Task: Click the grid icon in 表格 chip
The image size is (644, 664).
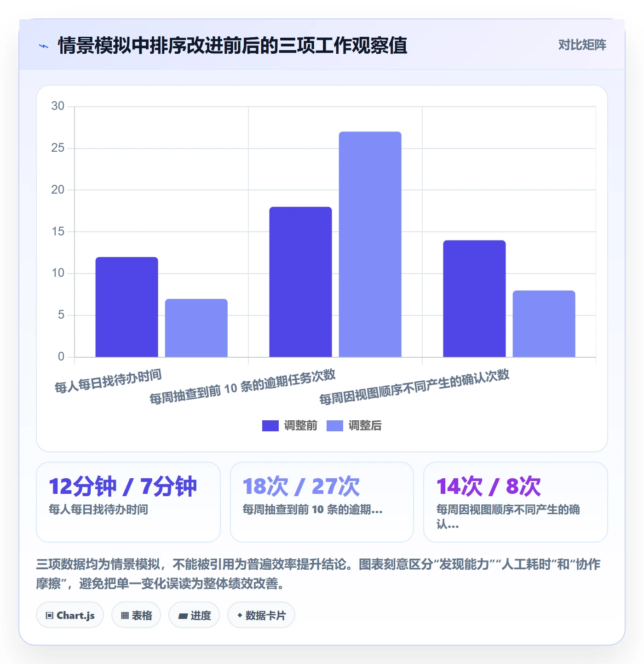Action: (x=125, y=616)
